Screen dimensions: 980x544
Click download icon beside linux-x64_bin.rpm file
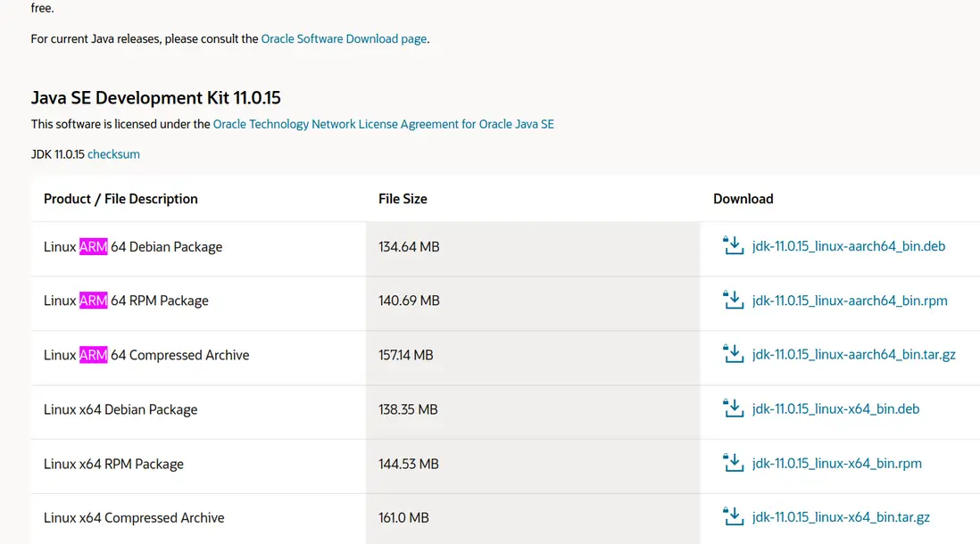pyautogui.click(x=733, y=464)
